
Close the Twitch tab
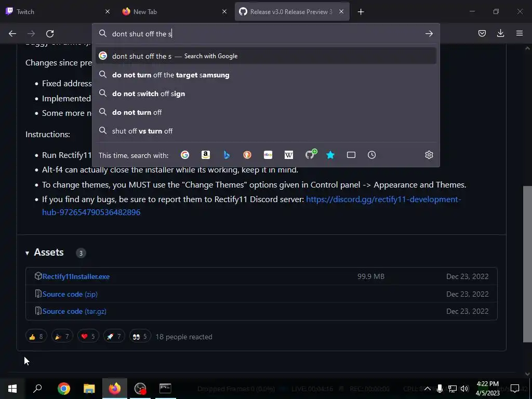point(108,11)
